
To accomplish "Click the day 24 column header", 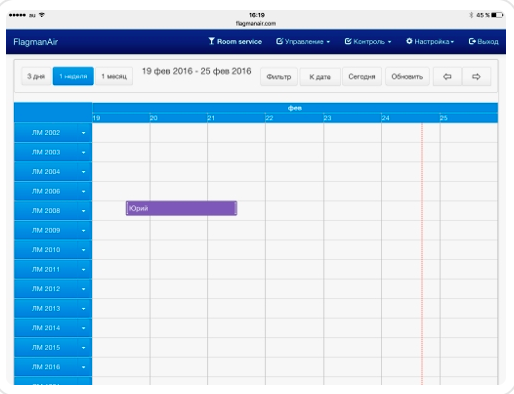I will 410,118.
